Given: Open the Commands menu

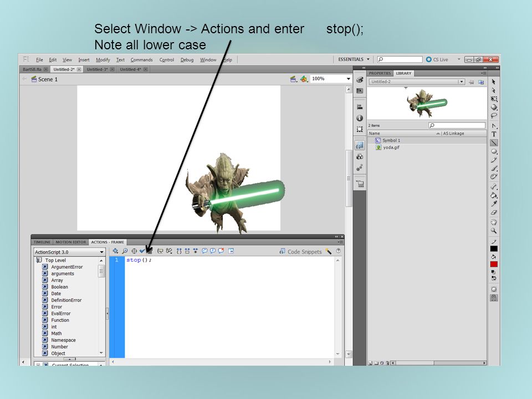Looking at the screenshot, I should [141, 60].
